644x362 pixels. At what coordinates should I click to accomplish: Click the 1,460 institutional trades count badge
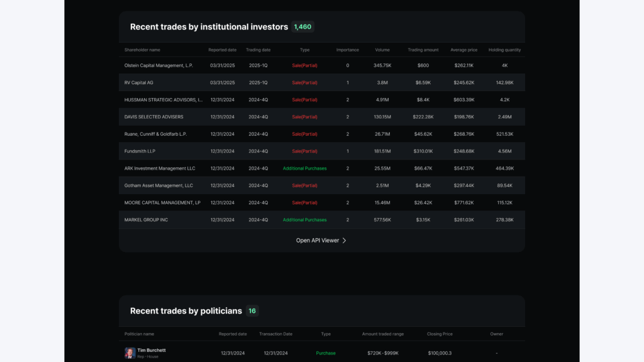click(x=303, y=26)
